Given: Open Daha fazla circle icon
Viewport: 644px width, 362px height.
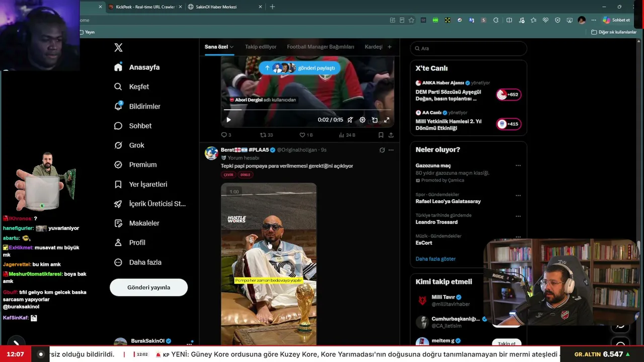Looking at the screenshot, I should click(x=118, y=262).
